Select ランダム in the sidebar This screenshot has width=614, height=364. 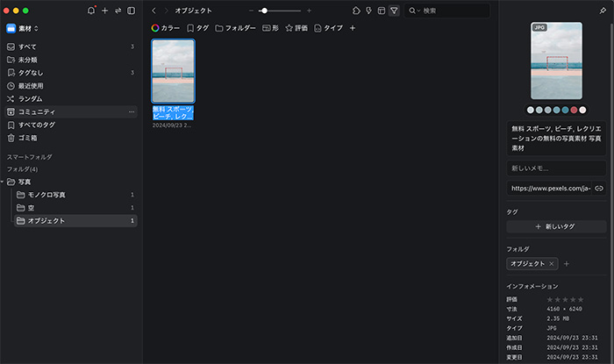tap(31, 98)
